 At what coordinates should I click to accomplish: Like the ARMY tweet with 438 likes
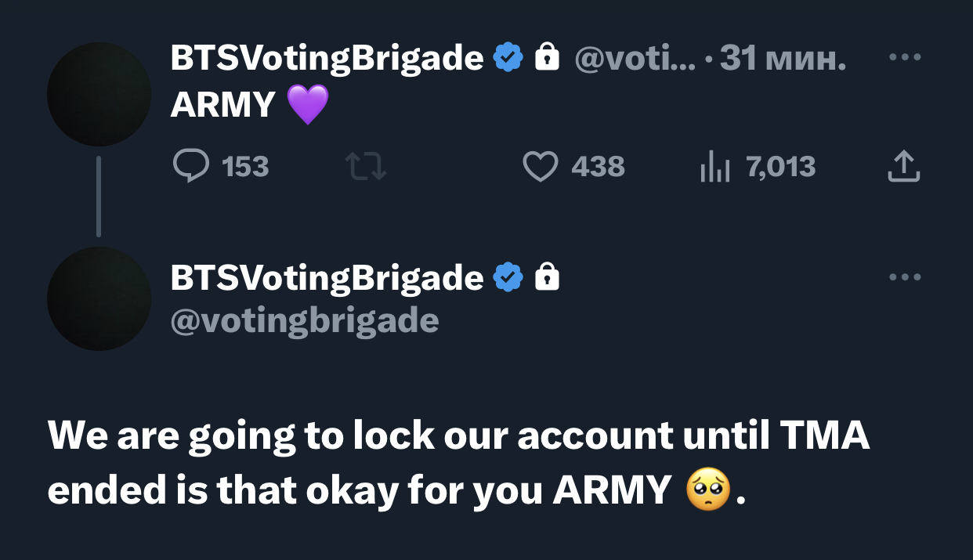573,166
